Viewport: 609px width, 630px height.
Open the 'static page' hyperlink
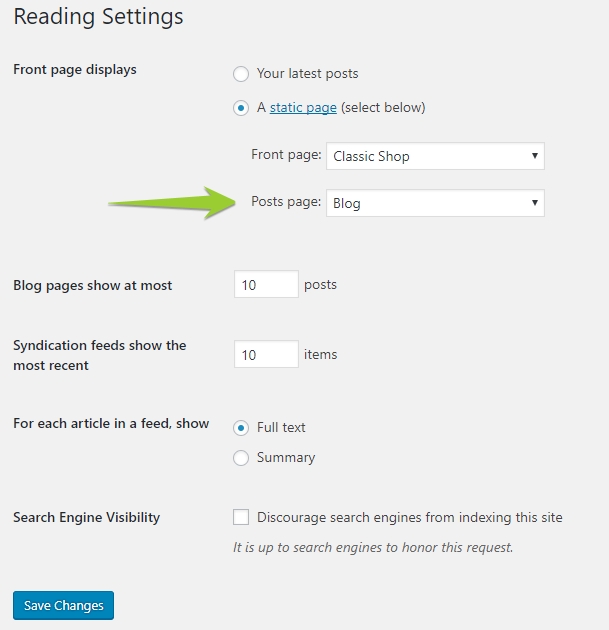tap(302, 108)
